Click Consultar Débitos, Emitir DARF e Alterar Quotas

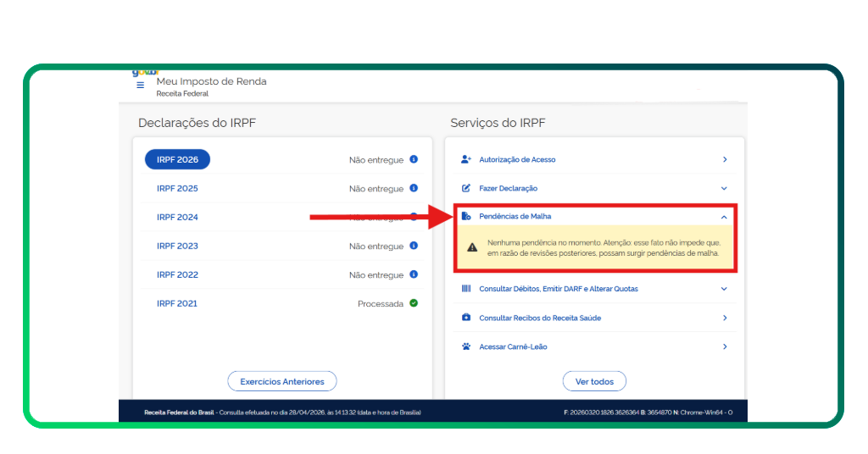559,289
